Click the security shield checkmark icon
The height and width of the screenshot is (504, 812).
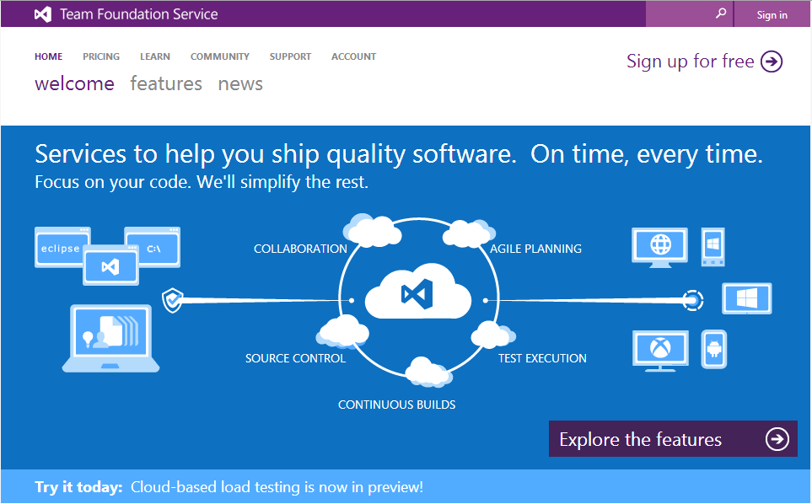tap(172, 300)
